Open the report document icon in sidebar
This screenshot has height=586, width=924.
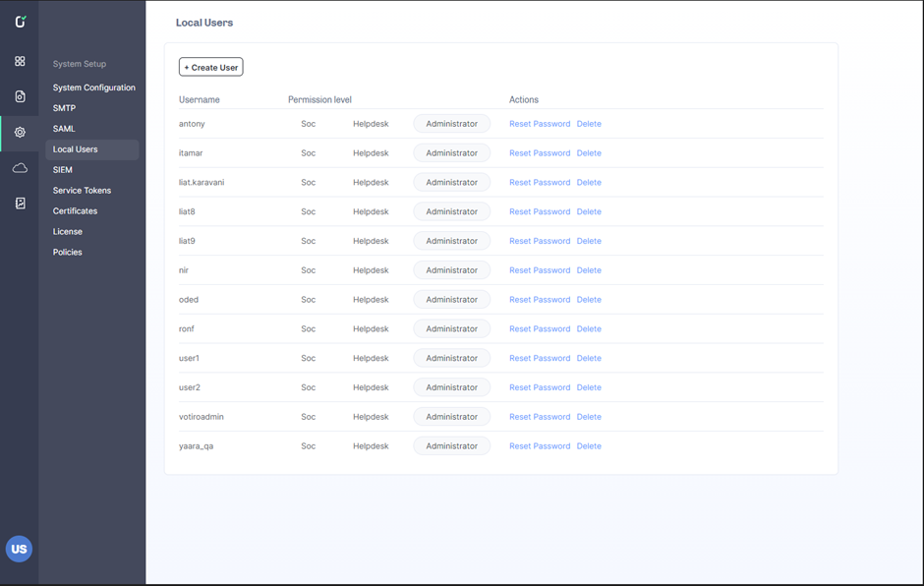pos(20,204)
